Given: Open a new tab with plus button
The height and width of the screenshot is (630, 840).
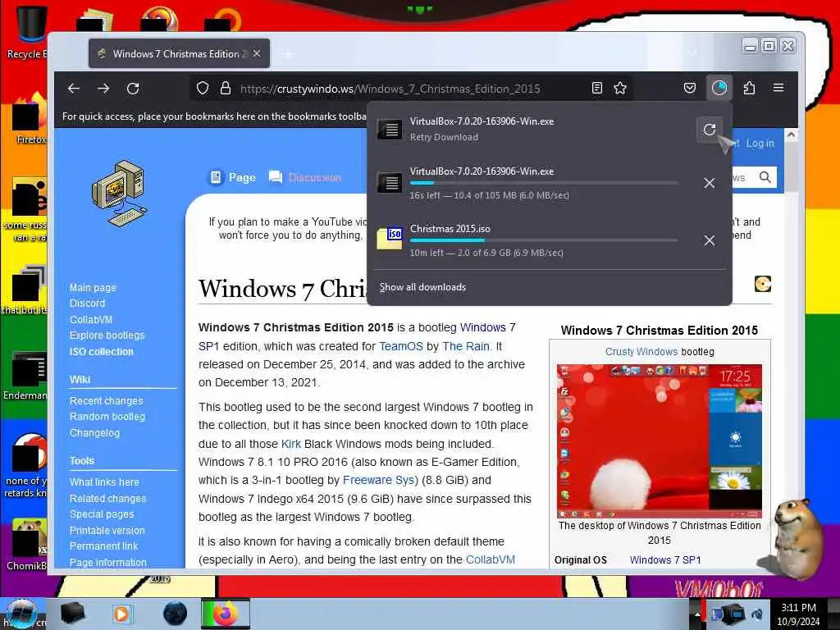Looking at the screenshot, I should click(x=288, y=54).
